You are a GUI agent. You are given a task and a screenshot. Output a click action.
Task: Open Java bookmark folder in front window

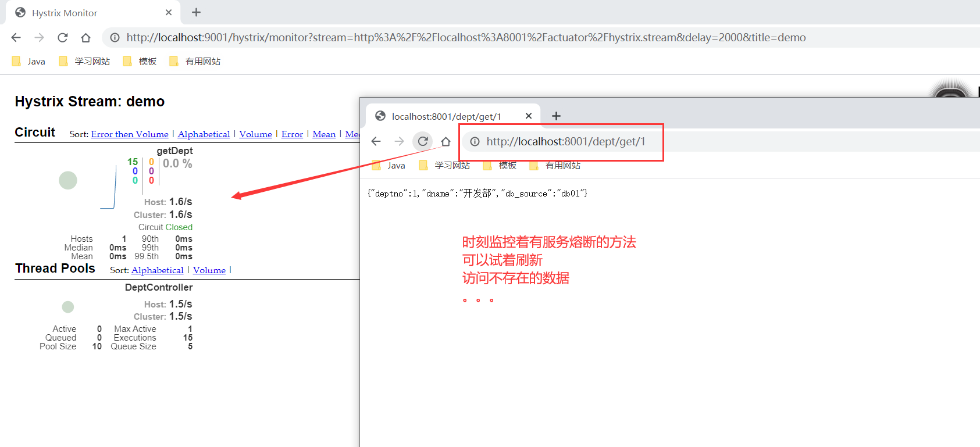tap(389, 166)
